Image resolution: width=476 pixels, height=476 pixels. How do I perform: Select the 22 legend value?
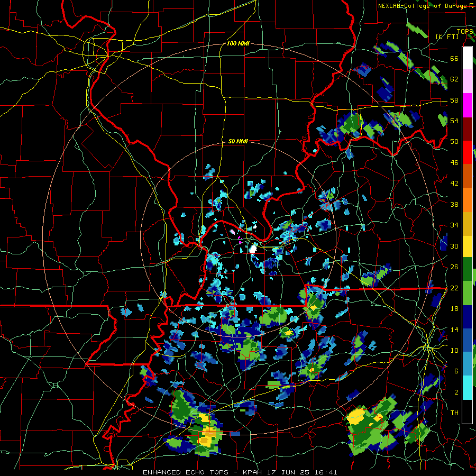coord(454,288)
